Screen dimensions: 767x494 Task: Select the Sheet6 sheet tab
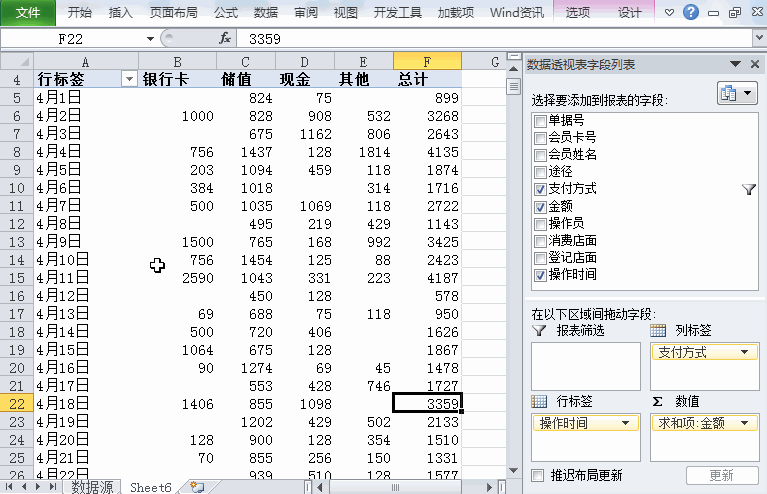click(x=151, y=487)
